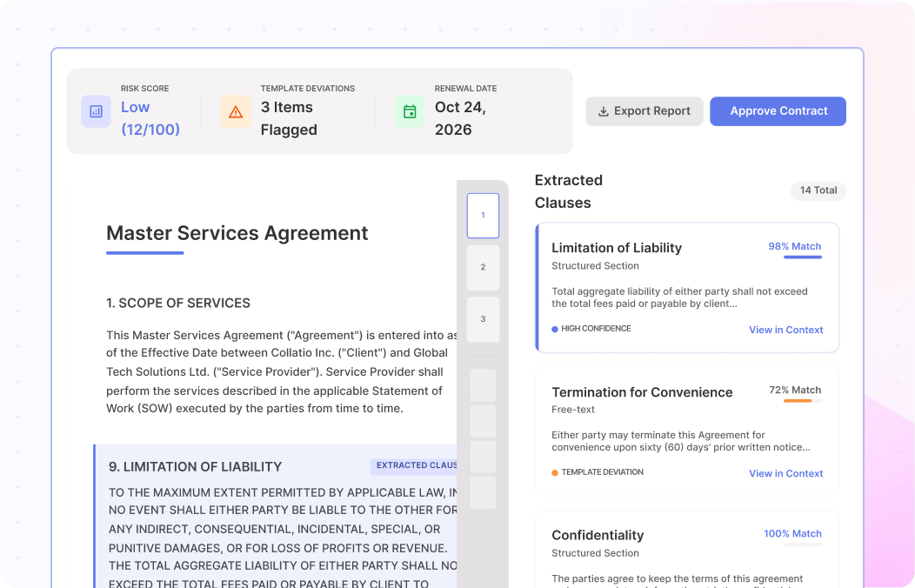Image resolution: width=915 pixels, height=588 pixels.
Task: Click the Risk Score chart icon
Action: [96, 111]
